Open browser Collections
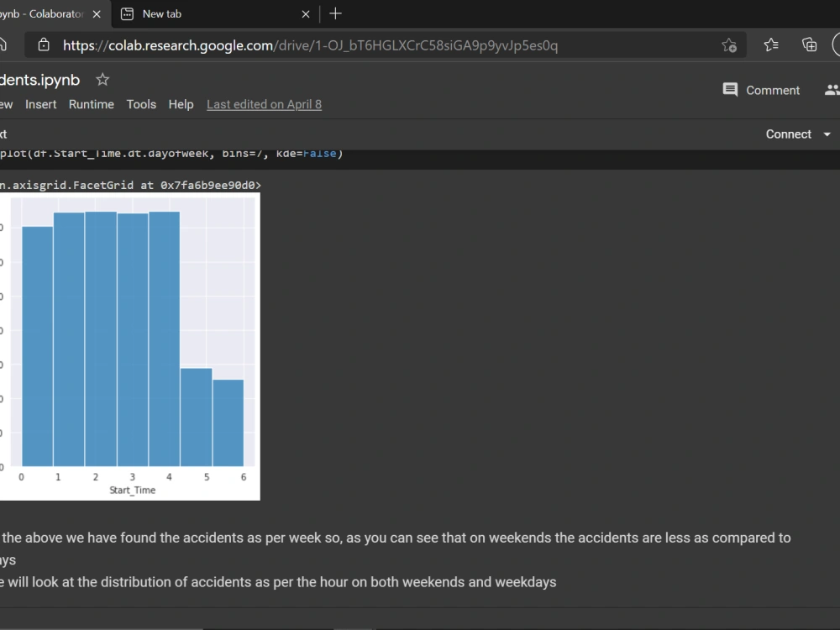This screenshot has height=630, width=840. 809,45
